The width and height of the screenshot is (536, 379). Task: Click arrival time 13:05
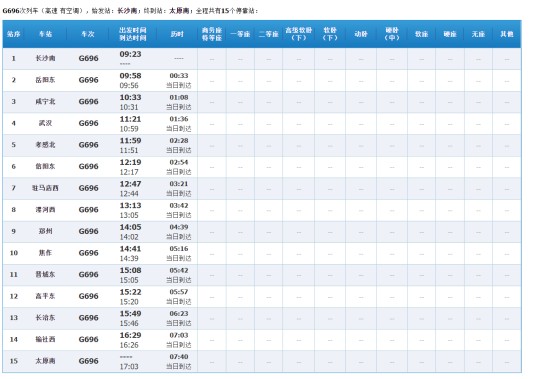point(129,215)
